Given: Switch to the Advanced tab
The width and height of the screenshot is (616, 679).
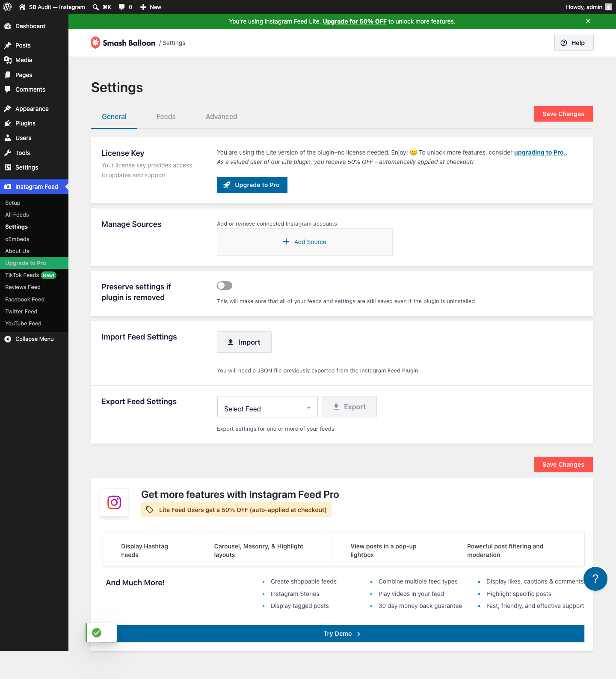Looking at the screenshot, I should (x=221, y=117).
